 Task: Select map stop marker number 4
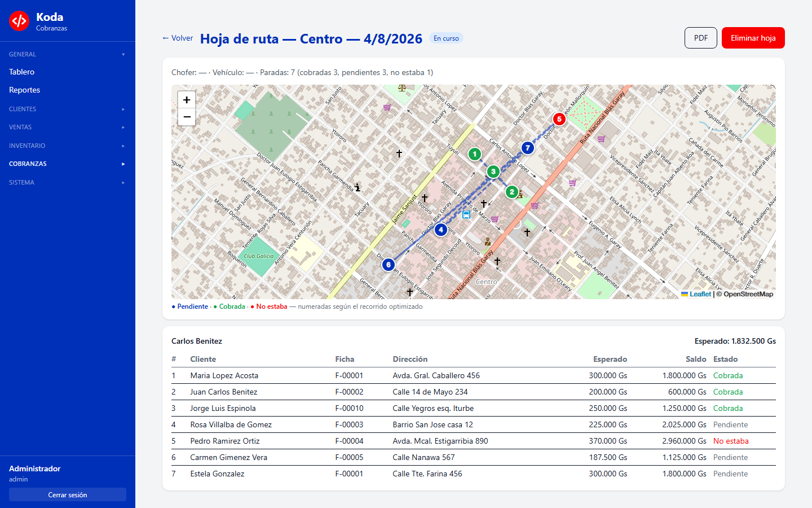click(441, 230)
